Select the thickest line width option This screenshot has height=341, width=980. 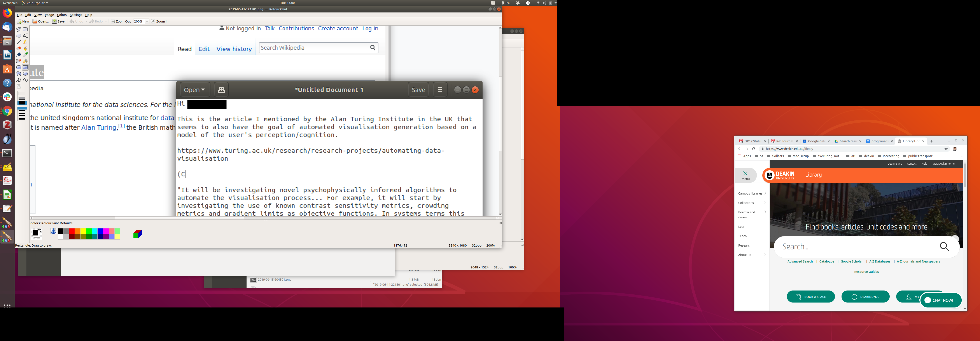(22, 118)
